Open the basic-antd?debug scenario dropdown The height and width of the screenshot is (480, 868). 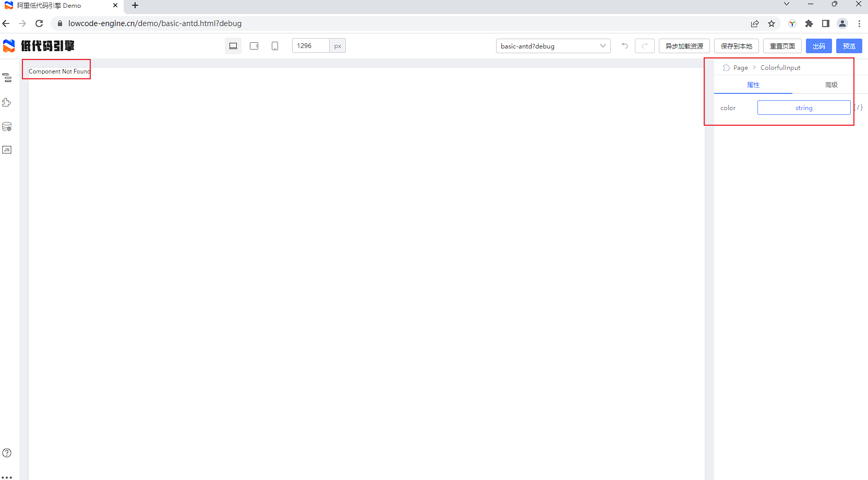click(553, 46)
